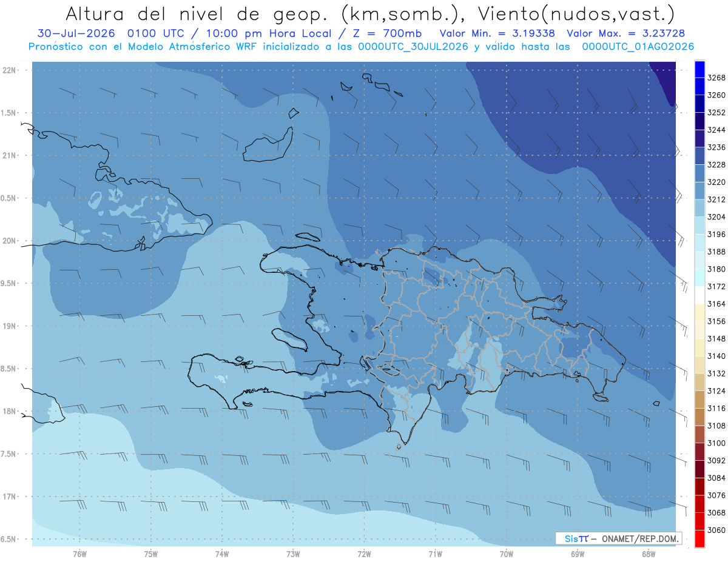The image size is (728, 562).
Task: Click the 3132 color bar label
Action: point(716,373)
